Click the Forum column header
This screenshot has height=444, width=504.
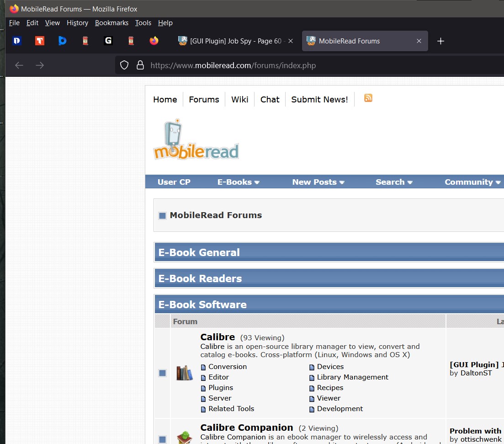[x=185, y=321]
